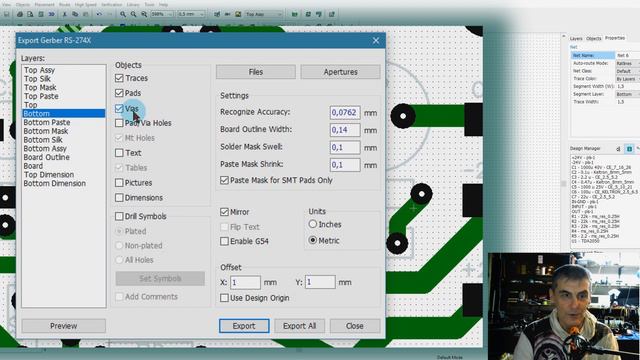Open the zoom percentage dropdown in toolbar
640x360 pixels.
pos(162,14)
